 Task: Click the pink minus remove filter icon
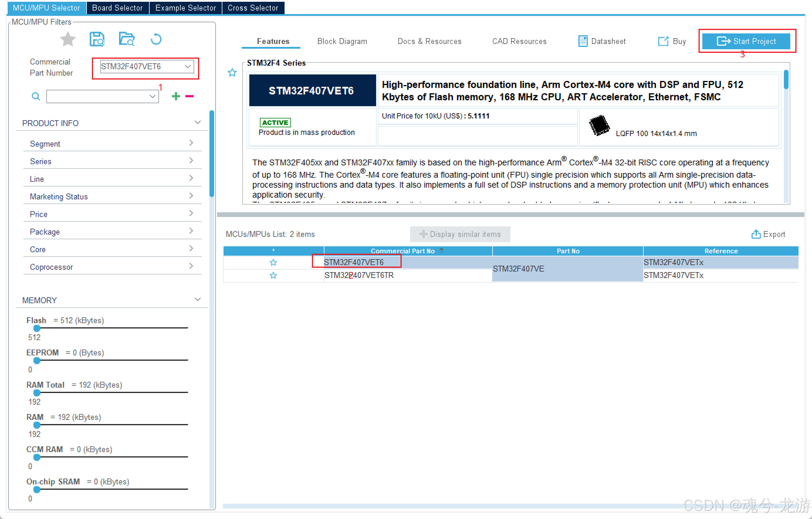click(190, 96)
